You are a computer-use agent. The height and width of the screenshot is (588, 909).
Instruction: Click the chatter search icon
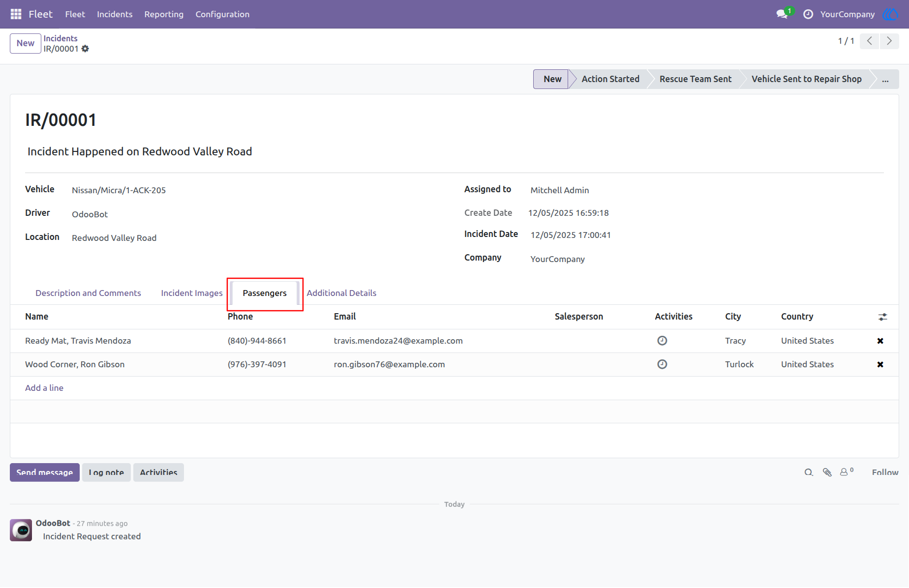pyautogui.click(x=809, y=472)
